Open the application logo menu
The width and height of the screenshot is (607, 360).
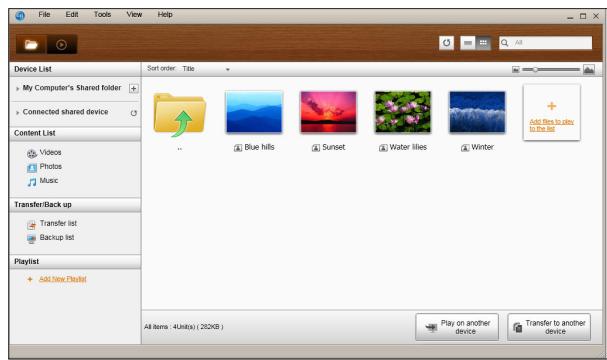(x=20, y=15)
